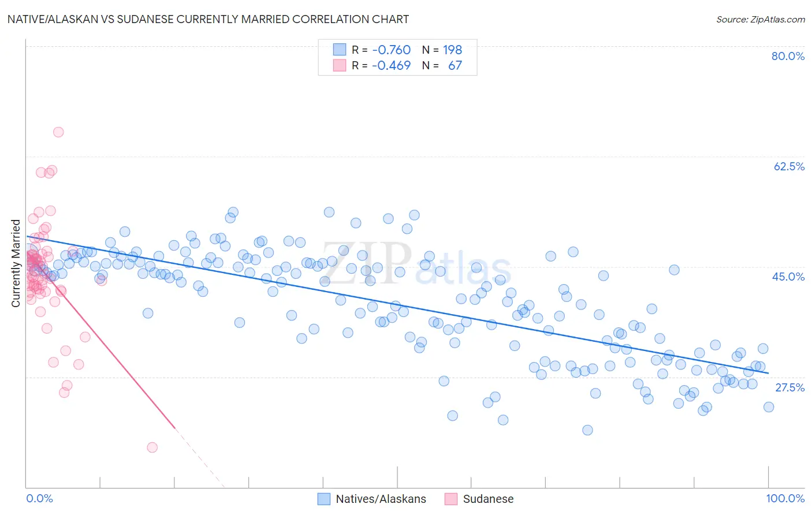Click the 45.0% y-axis label
Image resolution: width=812 pixels, height=515 pixels.
coord(788,277)
